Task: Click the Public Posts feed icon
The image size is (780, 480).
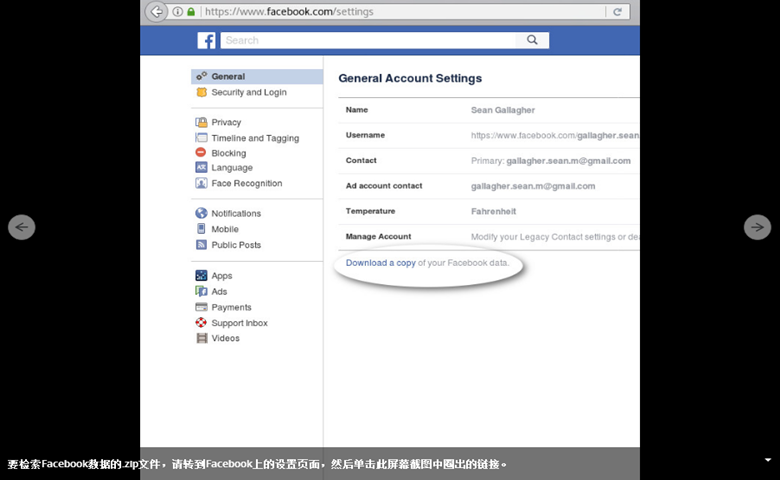Action: point(201,245)
